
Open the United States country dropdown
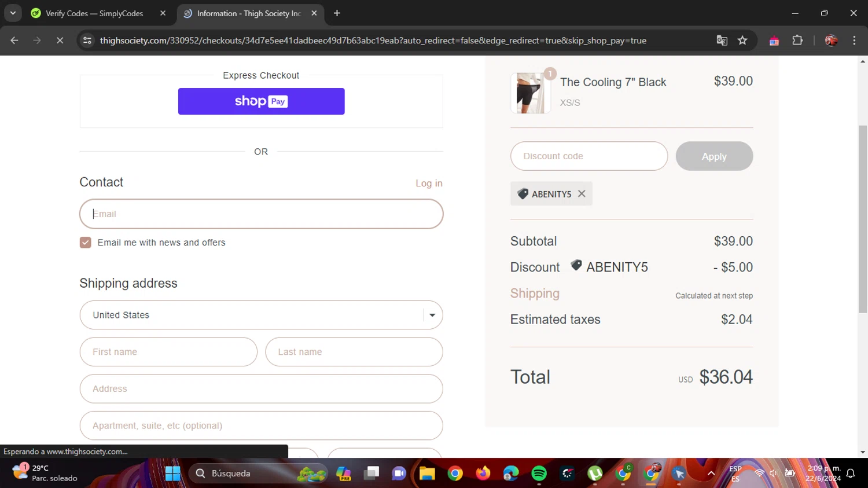(262, 315)
